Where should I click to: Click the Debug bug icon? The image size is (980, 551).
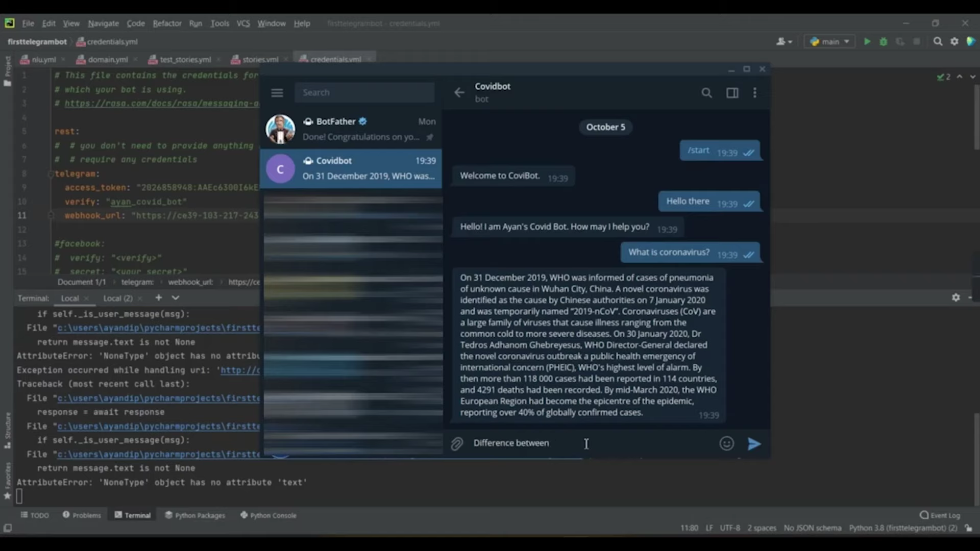click(883, 41)
